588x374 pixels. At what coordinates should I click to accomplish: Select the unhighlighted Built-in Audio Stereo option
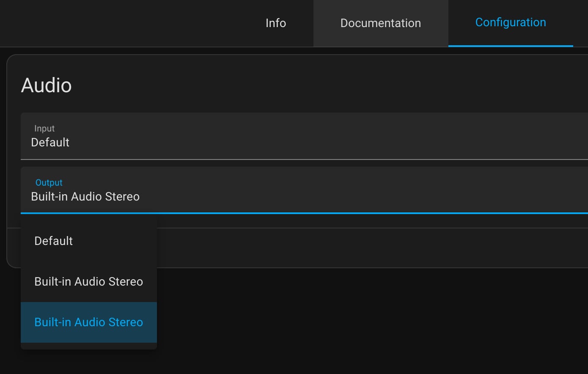click(x=89, y=282)
